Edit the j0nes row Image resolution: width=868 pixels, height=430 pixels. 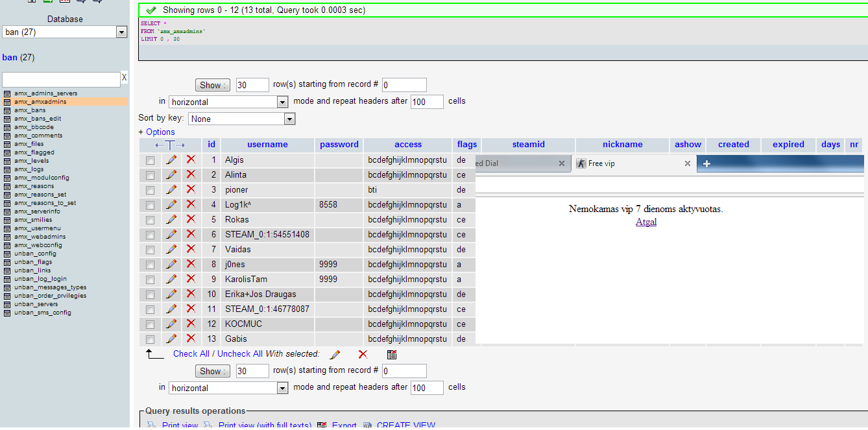coord(171,264)
